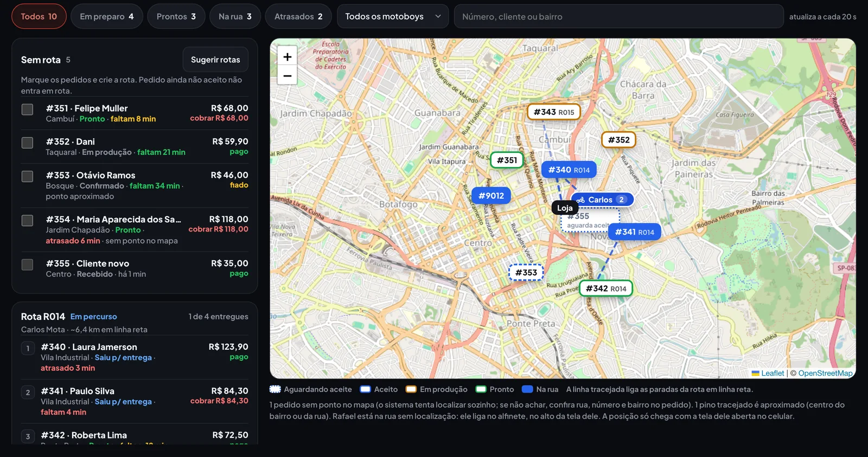This screenshot has height=457, width=868.
Task: Click 'faltam 21 min' on order #352
Action: tap(161, 152)
